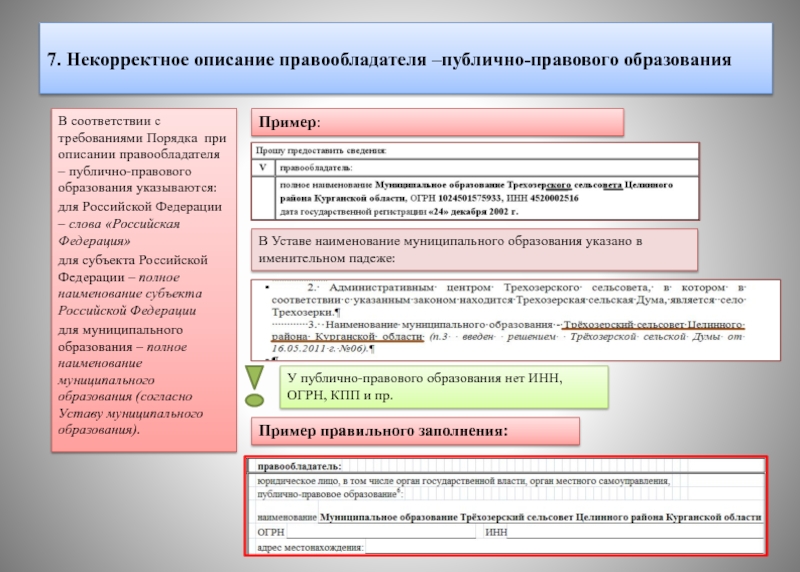This screenshot has height=572, width=800.
Task: Click the «Пример правильного заполнения:» label
Action: click(x=414, y=431)
